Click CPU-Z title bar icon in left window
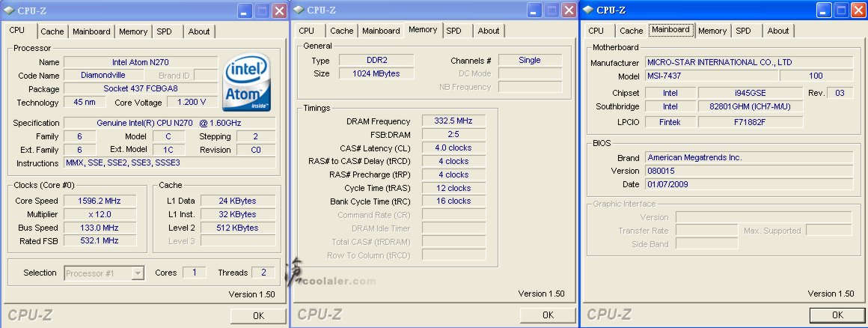868x328 pixels. coord(9,10)
